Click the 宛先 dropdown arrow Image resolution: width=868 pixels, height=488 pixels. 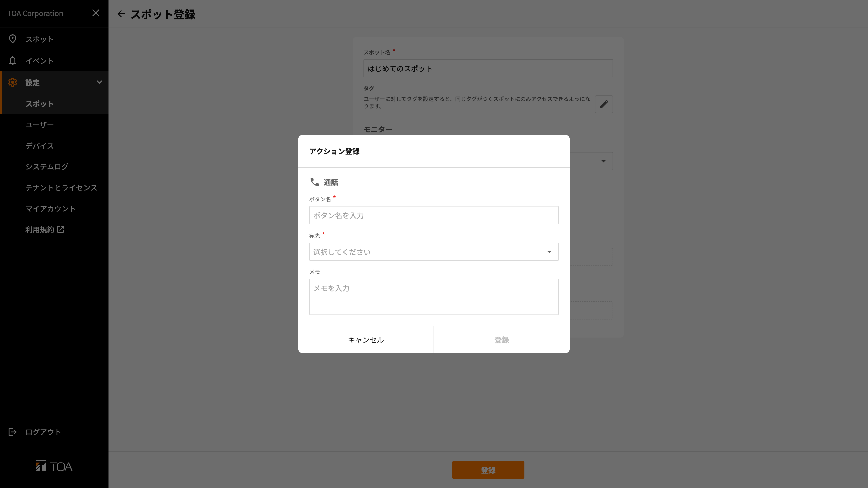coord(549,252)
